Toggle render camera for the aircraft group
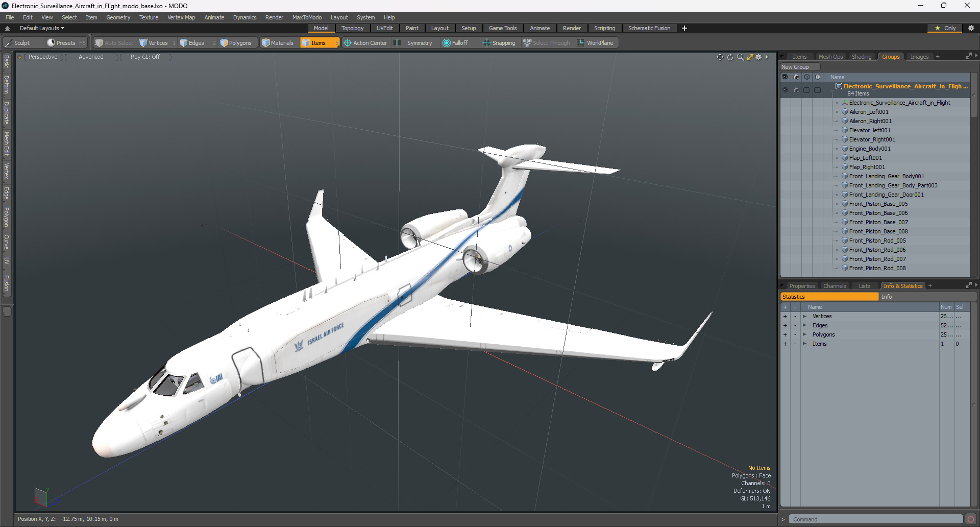 (796, 90)
